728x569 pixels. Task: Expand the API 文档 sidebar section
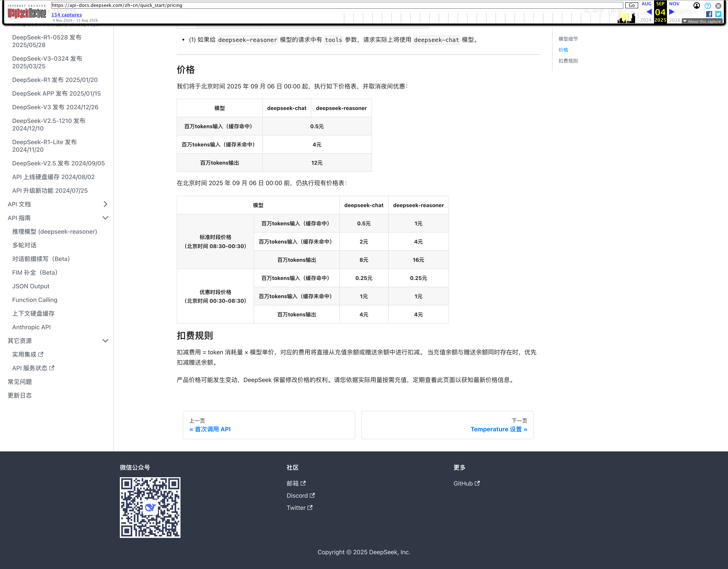[x=105, y=204]
